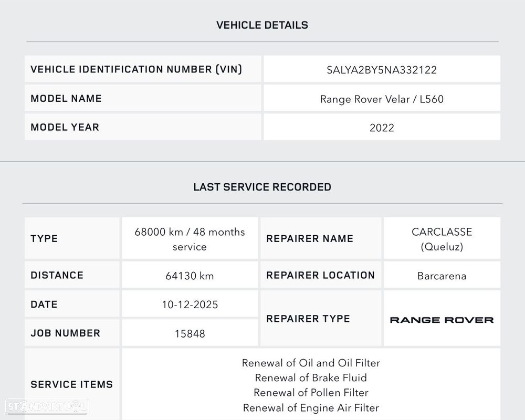Click Renewal of Oil and Oil Filter
525x420 pixels.
point(311,363)
